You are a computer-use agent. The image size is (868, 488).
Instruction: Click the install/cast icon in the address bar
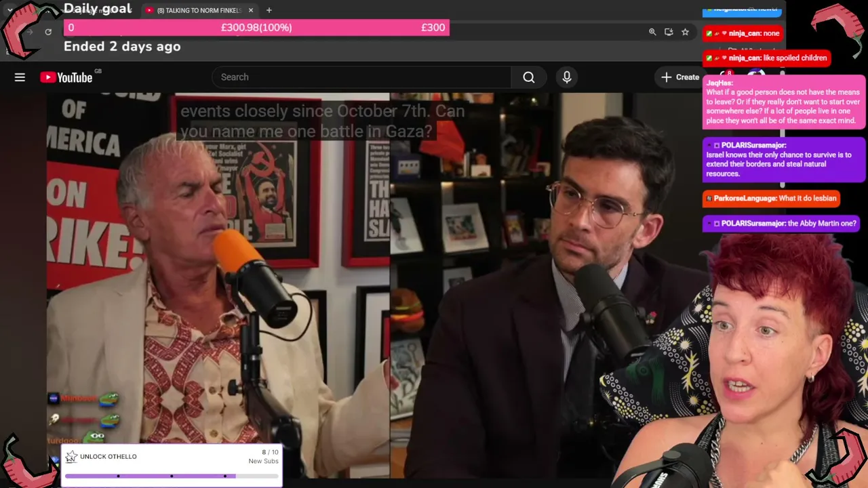(x=669, y=32)
